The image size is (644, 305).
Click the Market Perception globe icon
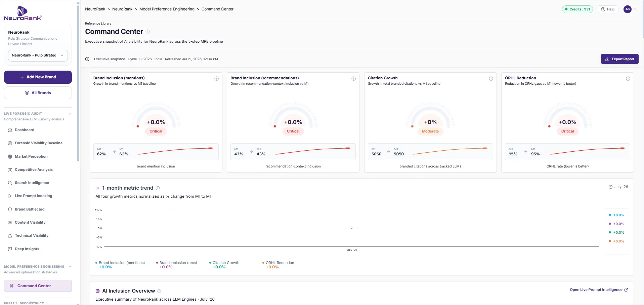pos(10,157)
